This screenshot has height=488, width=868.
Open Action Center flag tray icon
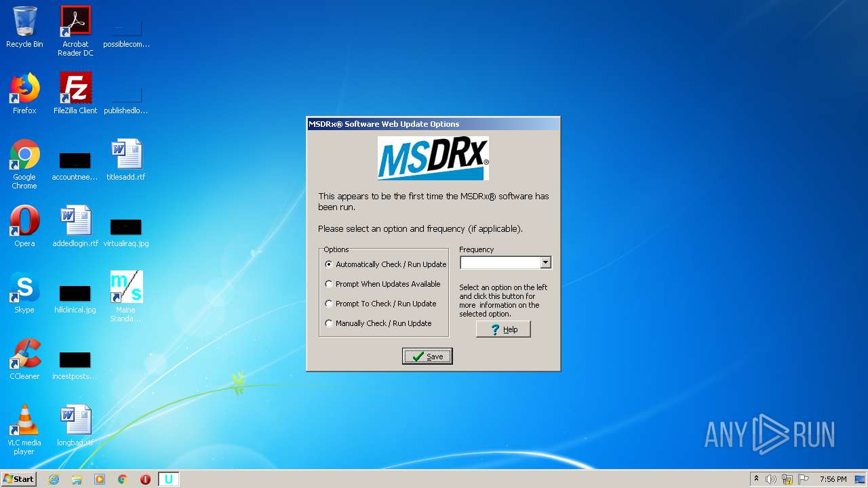coord(804,479)
